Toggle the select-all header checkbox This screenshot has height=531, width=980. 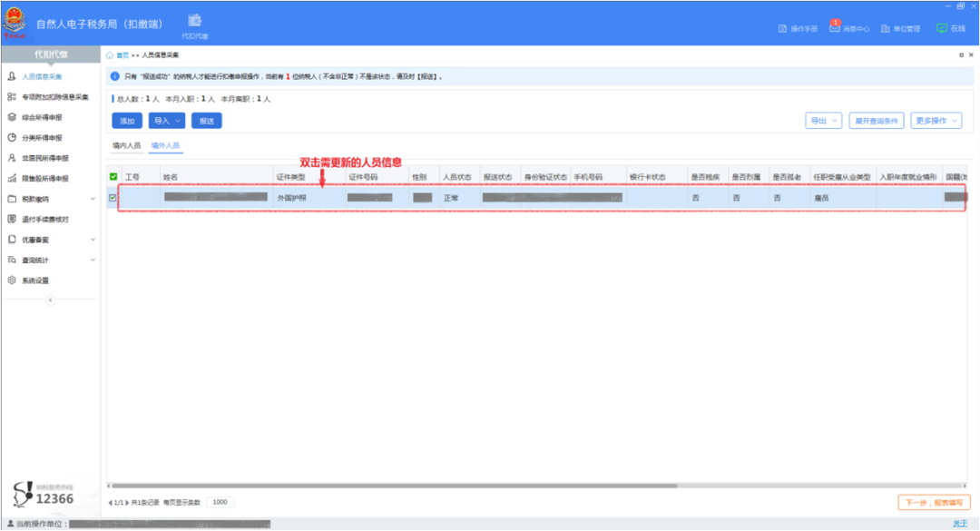(x=113, y=176)
